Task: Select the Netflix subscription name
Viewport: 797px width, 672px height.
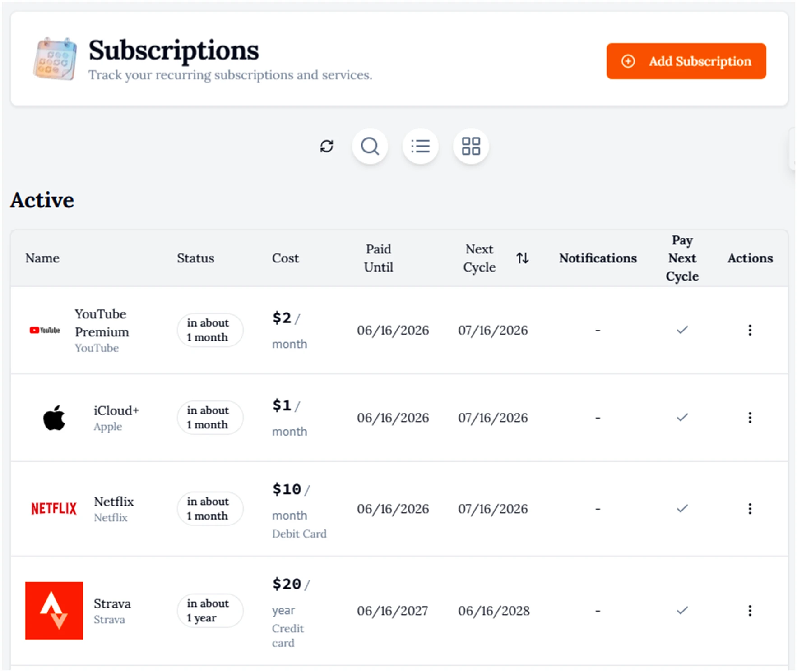Action: pos(114,502)
